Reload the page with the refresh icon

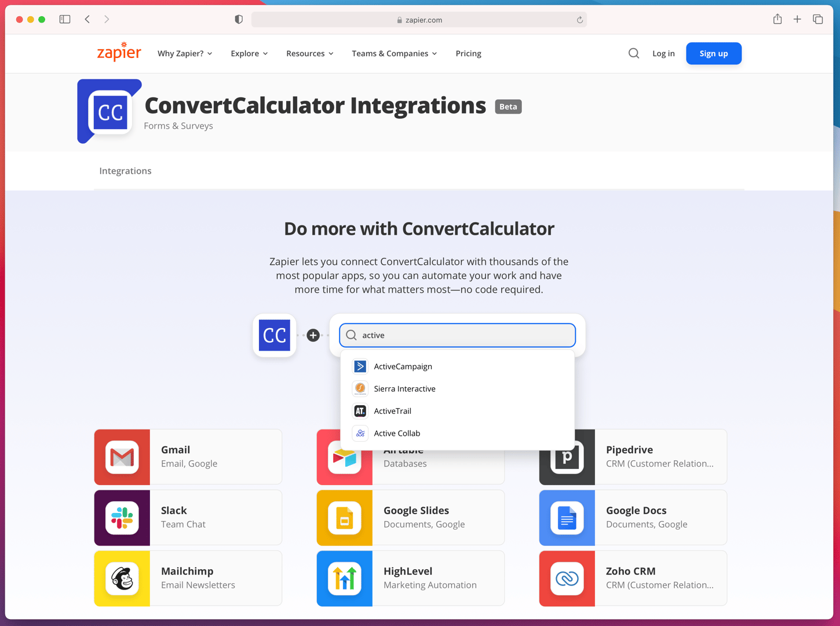click(579, 20)
